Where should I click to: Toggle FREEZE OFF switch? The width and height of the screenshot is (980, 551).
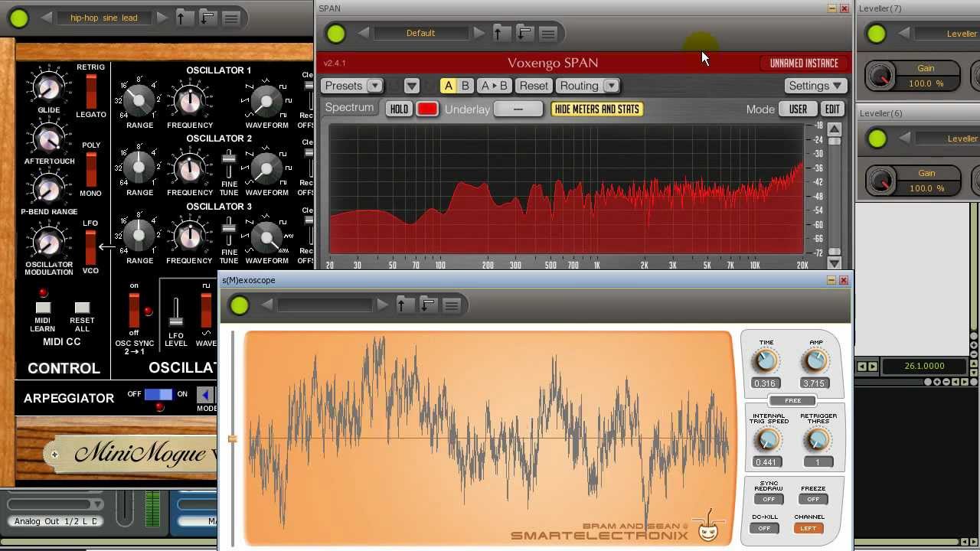pos(813,500)
